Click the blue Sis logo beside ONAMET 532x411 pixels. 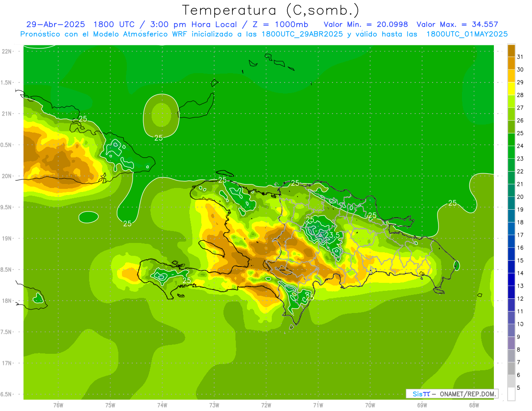[421, 394]
